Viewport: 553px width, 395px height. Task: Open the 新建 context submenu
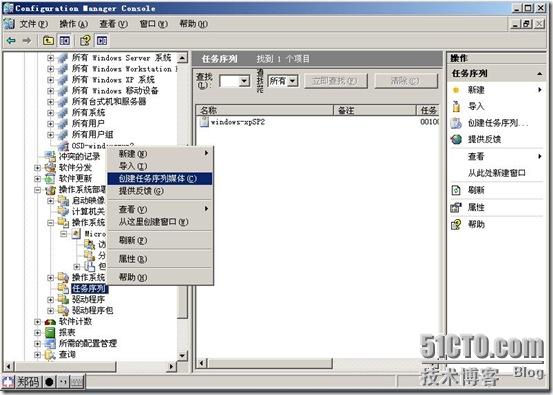click(x=160, y=153)
